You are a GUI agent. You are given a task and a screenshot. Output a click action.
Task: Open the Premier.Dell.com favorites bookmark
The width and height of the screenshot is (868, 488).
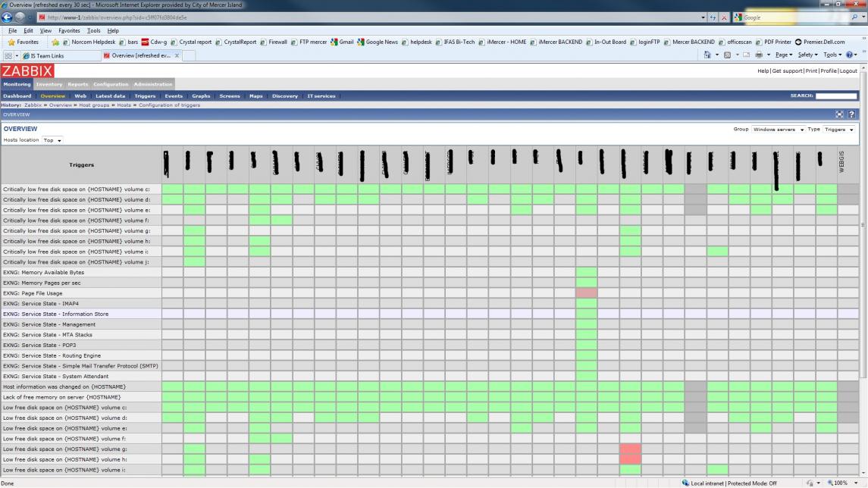tap(819, 42)
